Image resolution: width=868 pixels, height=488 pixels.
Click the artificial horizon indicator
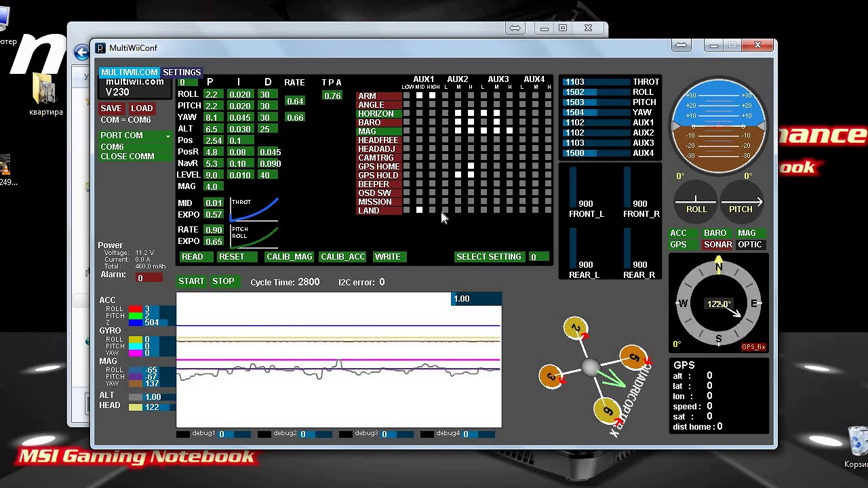click(718, 126)
